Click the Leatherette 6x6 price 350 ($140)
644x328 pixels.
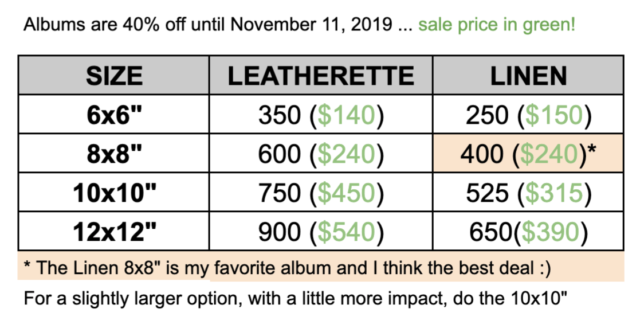pyautogui.click(x=321, y=115)
